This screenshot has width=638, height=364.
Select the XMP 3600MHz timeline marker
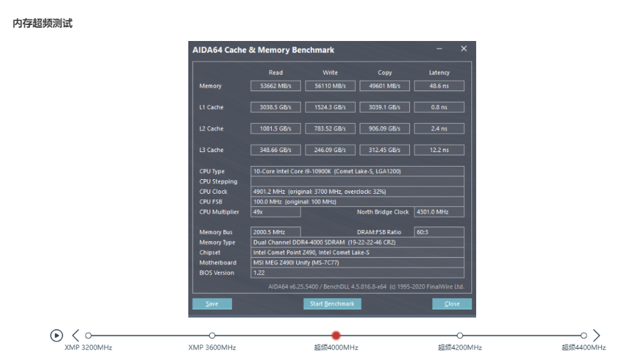point(212,336)
